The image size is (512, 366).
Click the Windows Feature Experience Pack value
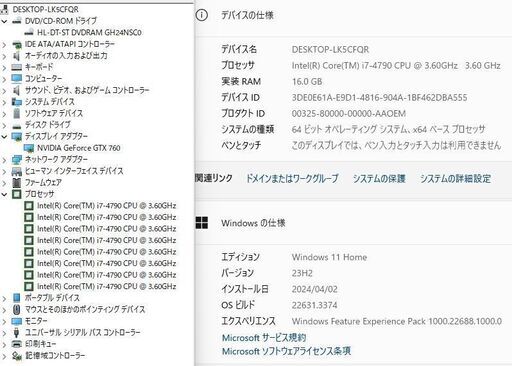[x=397, y=321]
